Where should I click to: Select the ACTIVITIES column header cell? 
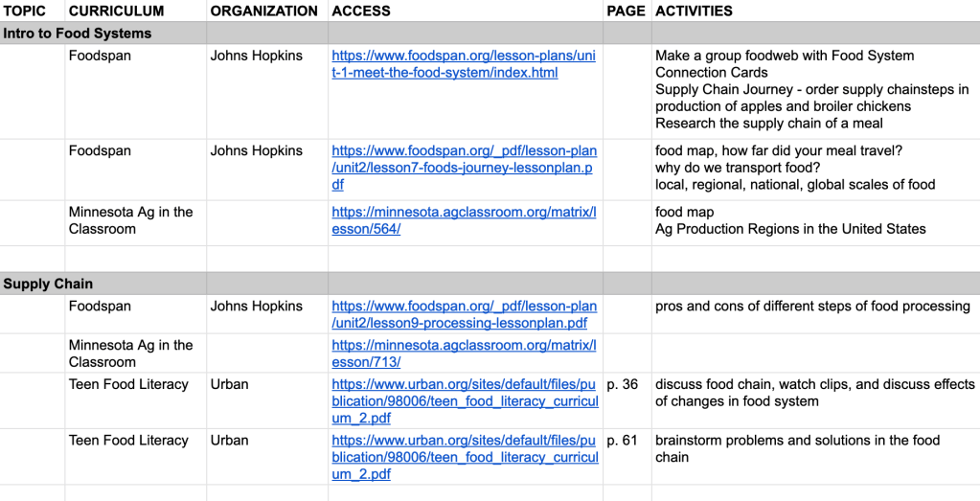pos(694,11)
